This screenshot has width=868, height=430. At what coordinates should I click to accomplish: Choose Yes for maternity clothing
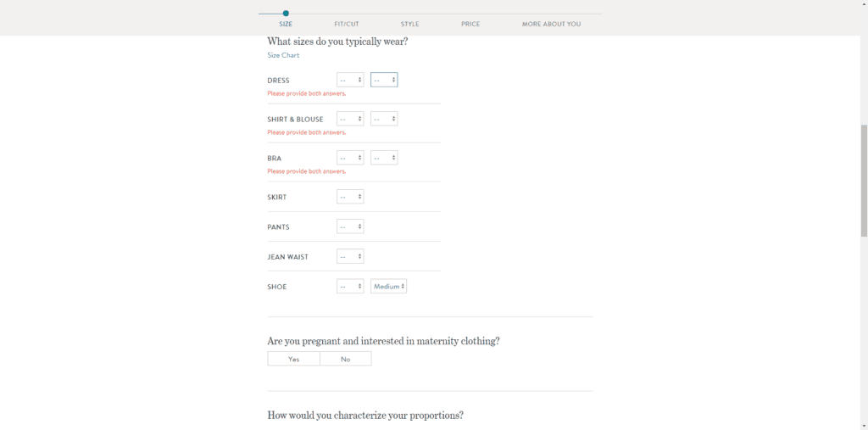click(x=293, y=359)
